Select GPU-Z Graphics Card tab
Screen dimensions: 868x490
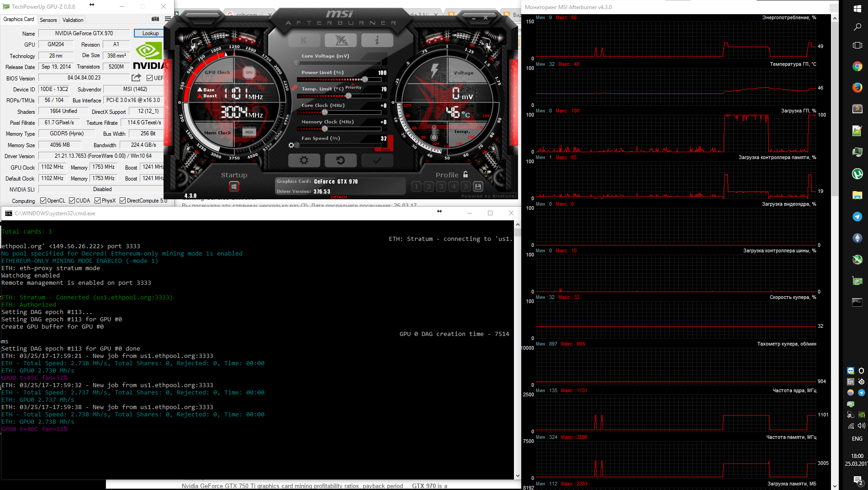tap(19, 19)
